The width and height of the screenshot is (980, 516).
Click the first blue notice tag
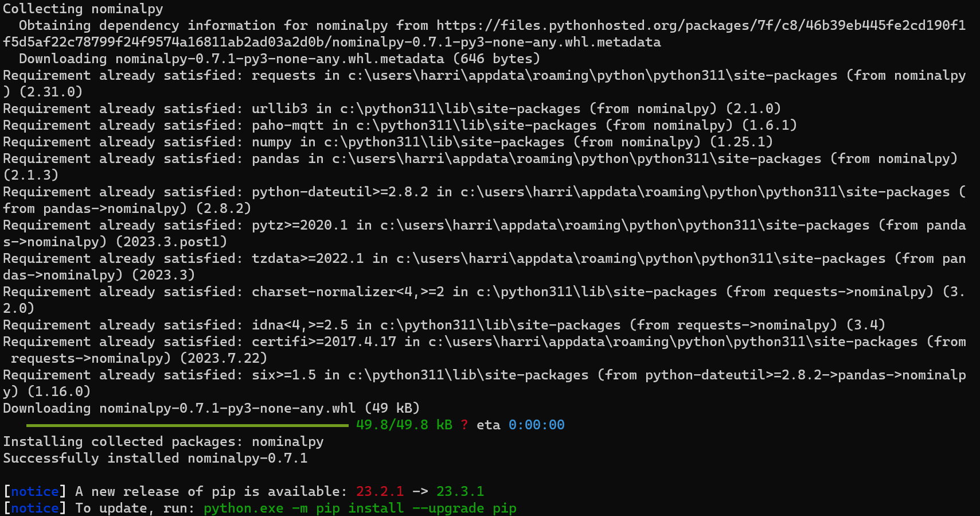[35, 491]
